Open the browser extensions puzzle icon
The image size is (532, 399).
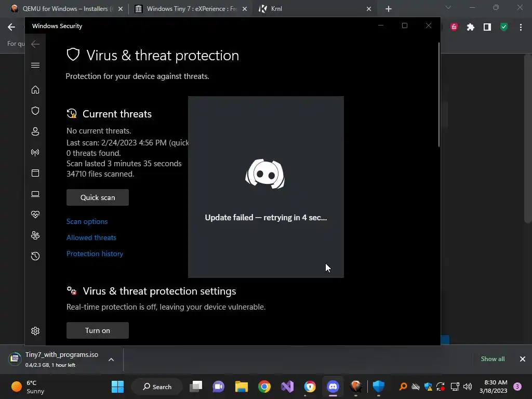(x=471, y=27)
